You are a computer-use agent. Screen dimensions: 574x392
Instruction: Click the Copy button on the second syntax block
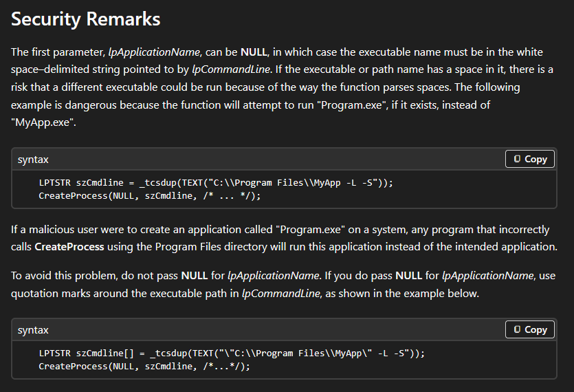pyautogui.click(x=530, y=329)
